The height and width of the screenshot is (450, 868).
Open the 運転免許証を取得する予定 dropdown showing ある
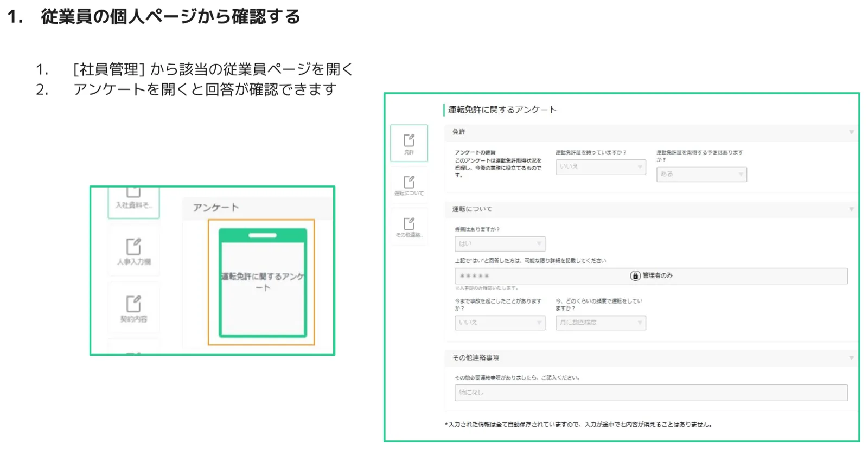(701, 174)
